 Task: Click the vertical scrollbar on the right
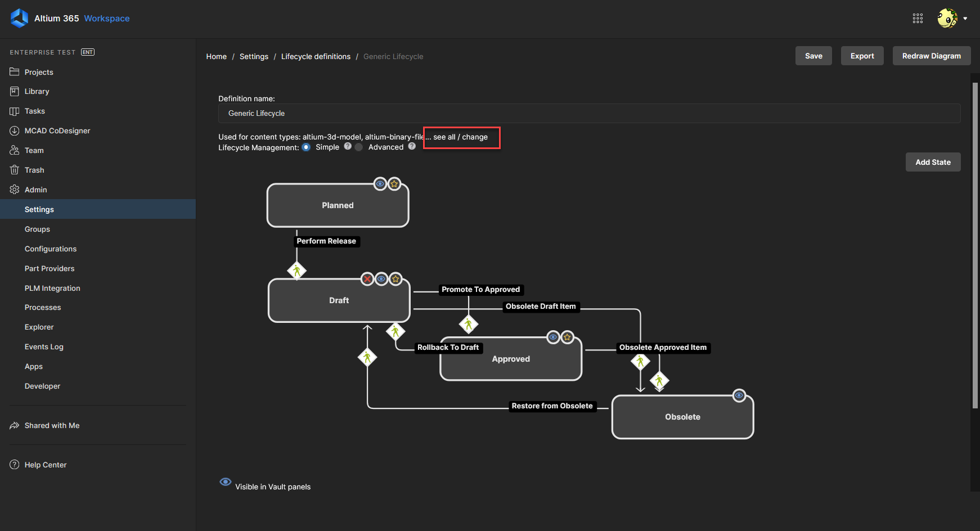[975, 245]
